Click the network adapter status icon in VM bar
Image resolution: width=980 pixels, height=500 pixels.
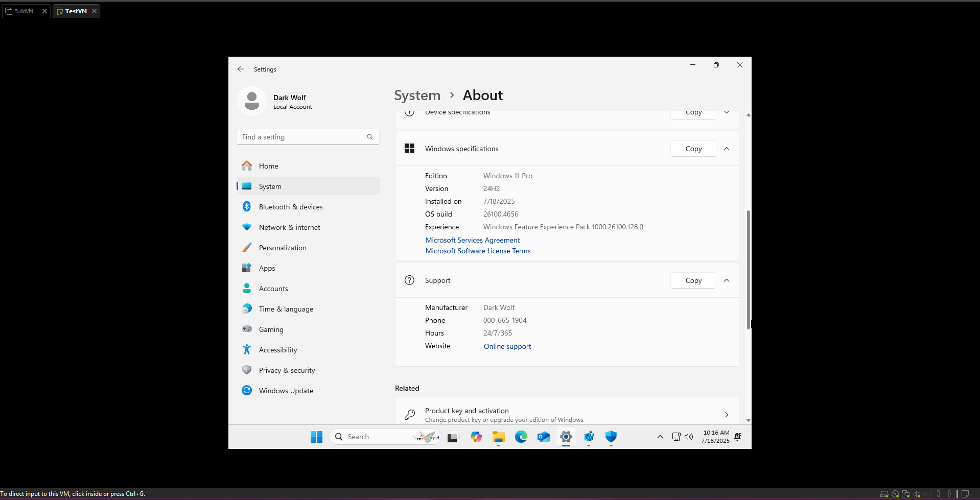point(906,494)
